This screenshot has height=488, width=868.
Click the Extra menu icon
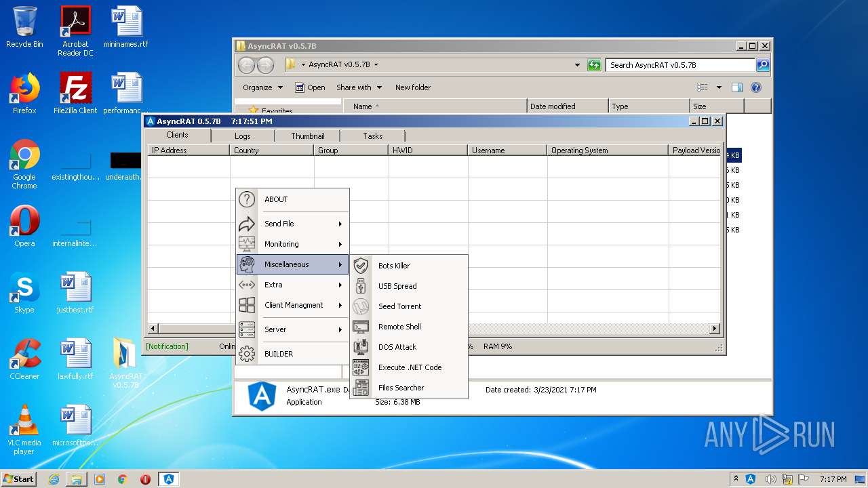(x=247, y=285)
